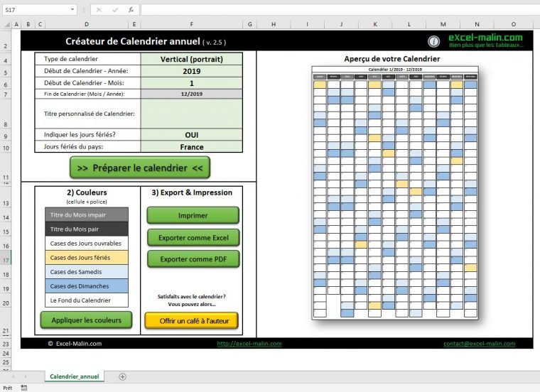Click the macro record icon in status bar
540x392 pixels.
23,388
